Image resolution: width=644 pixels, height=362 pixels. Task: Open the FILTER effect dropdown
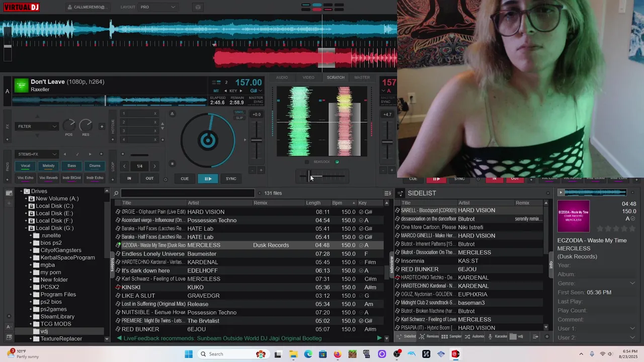(37, 126)
